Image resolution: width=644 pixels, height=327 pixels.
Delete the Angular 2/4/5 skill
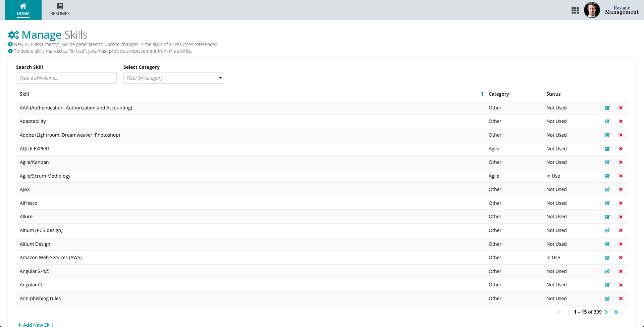click(621, 271)
